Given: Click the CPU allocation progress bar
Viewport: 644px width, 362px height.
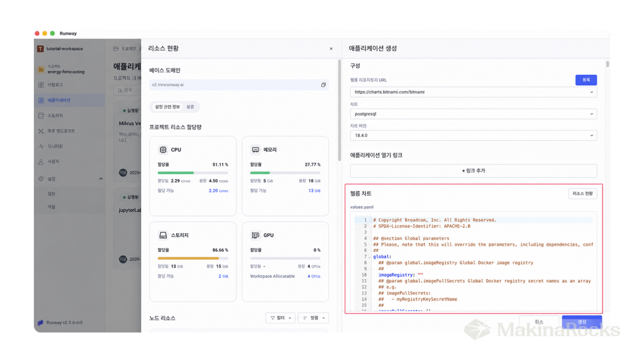Looking at the screenshot, I should pos(192,173).
